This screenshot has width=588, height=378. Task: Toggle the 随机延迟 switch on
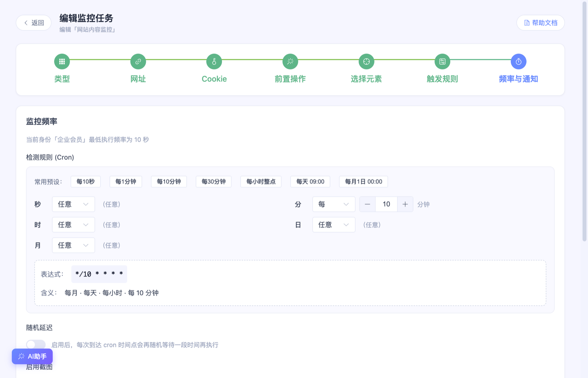click(x=36, y=345)
